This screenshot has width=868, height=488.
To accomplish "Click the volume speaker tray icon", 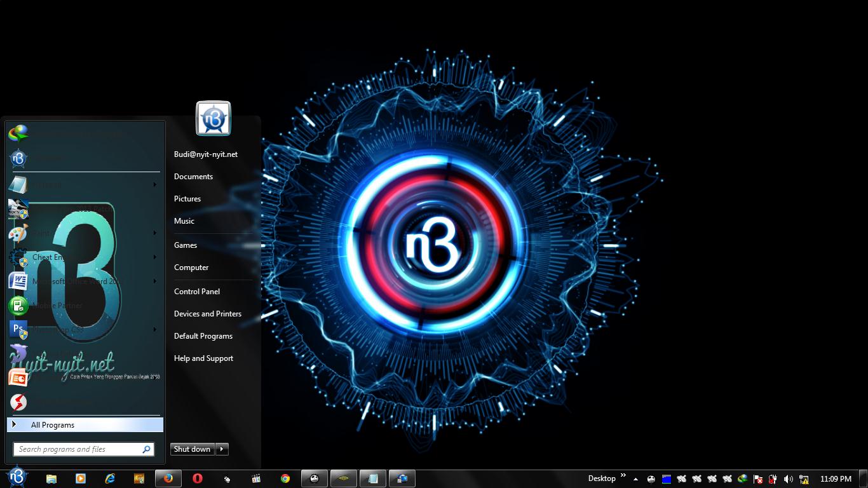I will (789, 479).
